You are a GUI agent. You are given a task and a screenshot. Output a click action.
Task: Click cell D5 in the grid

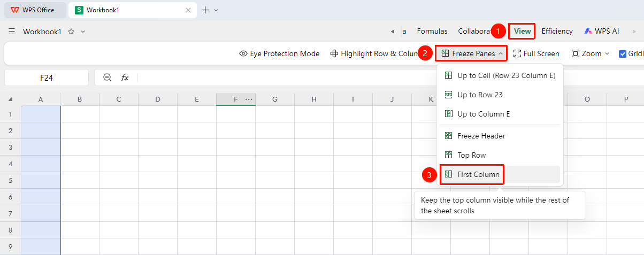158,180
